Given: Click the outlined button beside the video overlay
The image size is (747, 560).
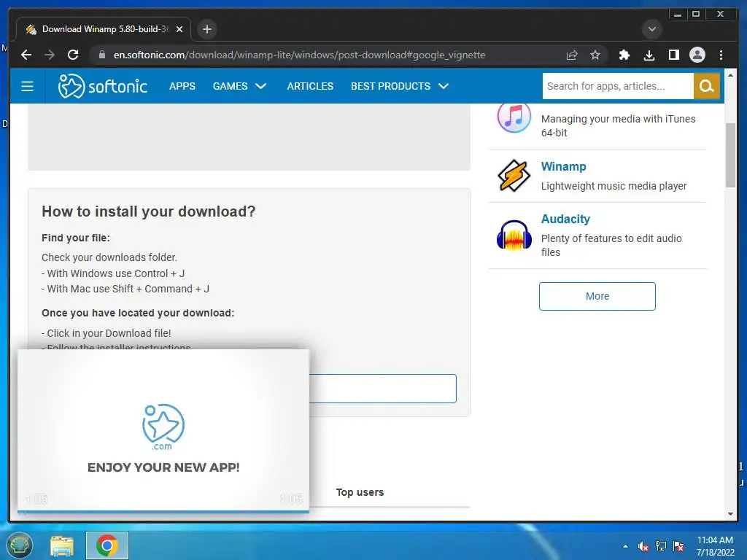Looking at the screenshot, I should pyautogui.click(x=382, y=389).
